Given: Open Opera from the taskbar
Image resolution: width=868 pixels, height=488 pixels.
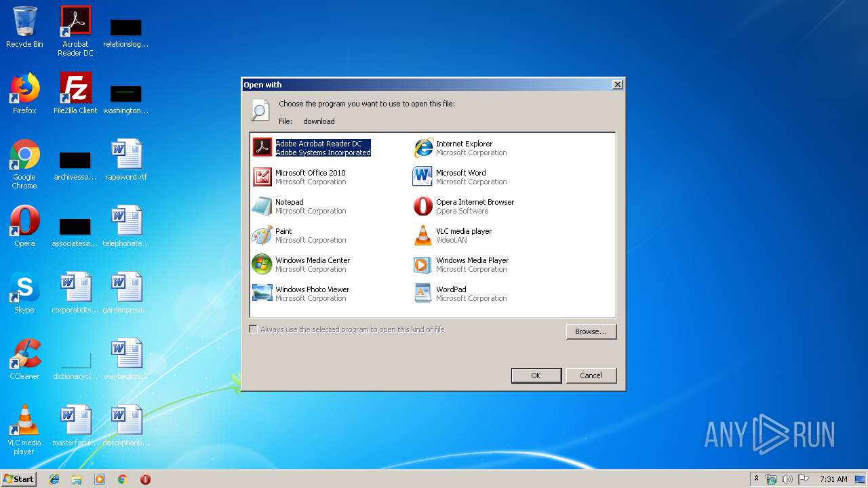Looking at the screenshot, I should coord(145,479).
